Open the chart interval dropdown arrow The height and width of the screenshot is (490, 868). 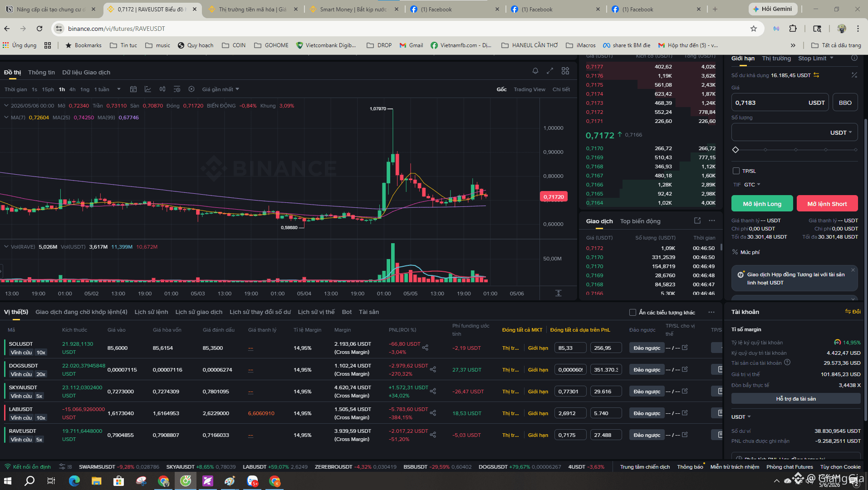119,89
